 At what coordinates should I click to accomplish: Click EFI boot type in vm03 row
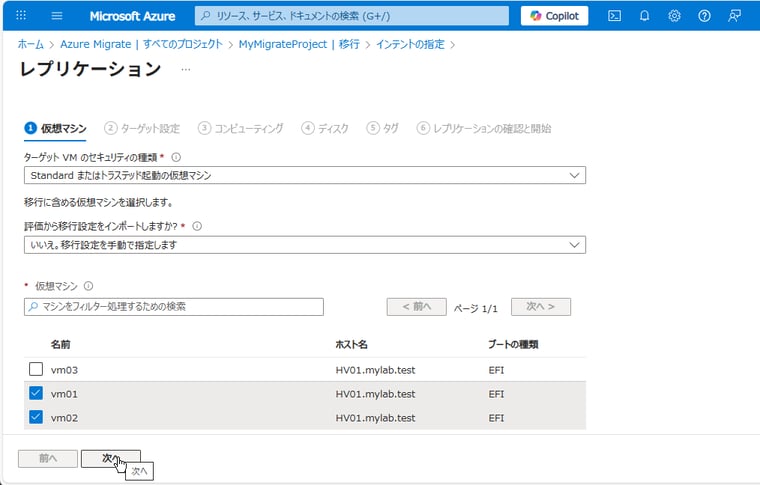click(x=496, y=370)
